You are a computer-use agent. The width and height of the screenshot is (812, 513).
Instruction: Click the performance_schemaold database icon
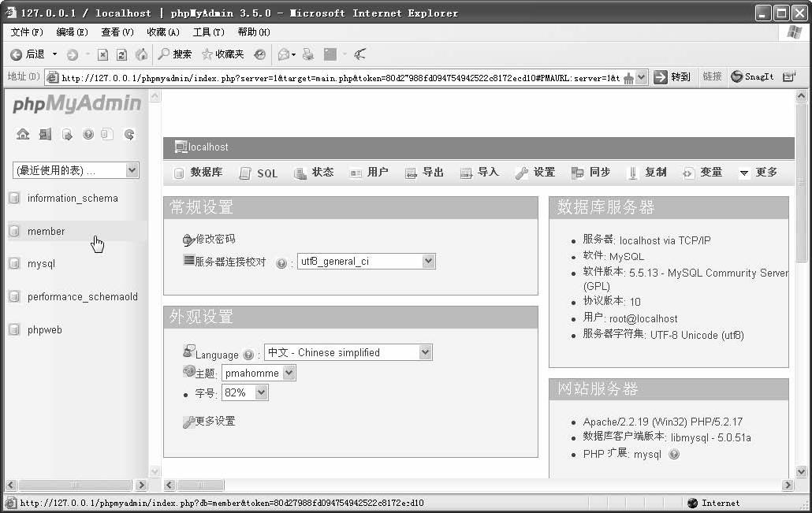(14, 296)
